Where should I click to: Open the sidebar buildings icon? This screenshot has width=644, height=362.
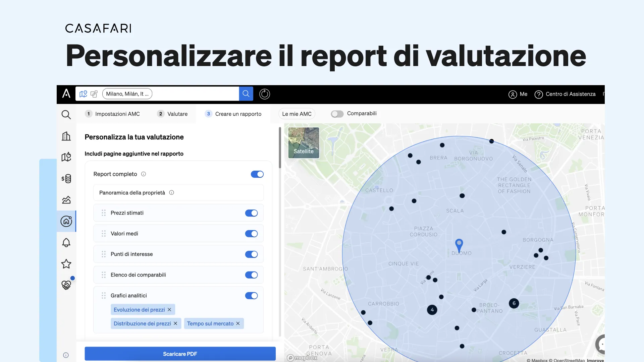[66, 136]
